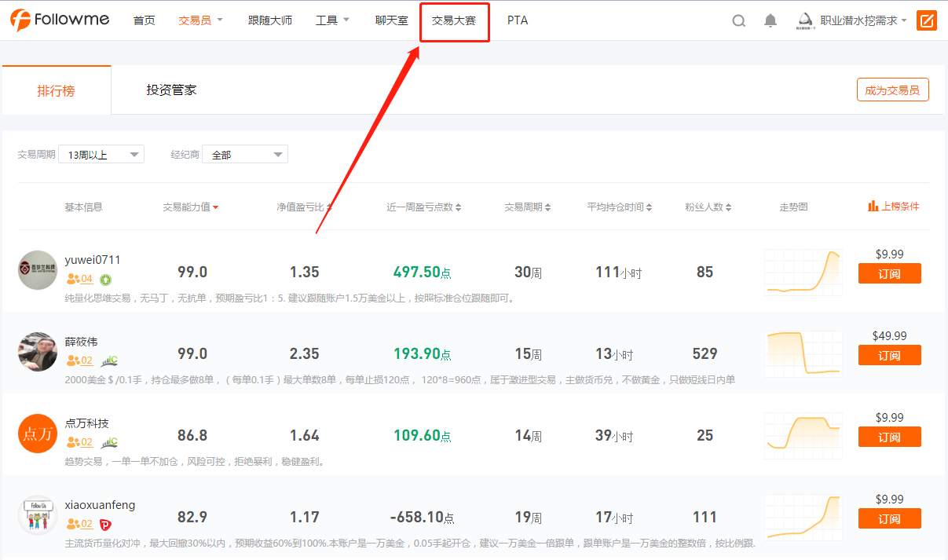
Task: Click the followers badge 02 under 薛筱伟
Action: [80, 361]
